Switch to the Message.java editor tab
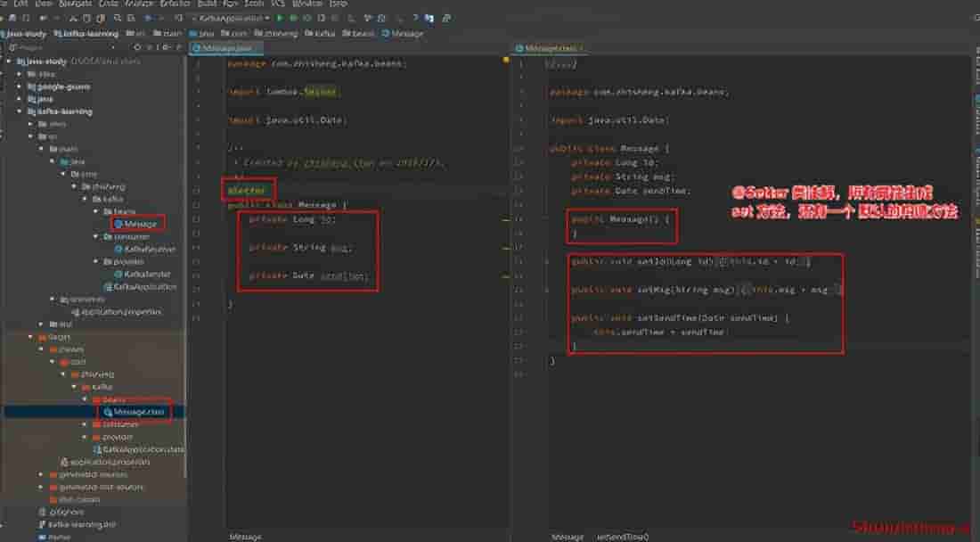 [x=227, y=48]
